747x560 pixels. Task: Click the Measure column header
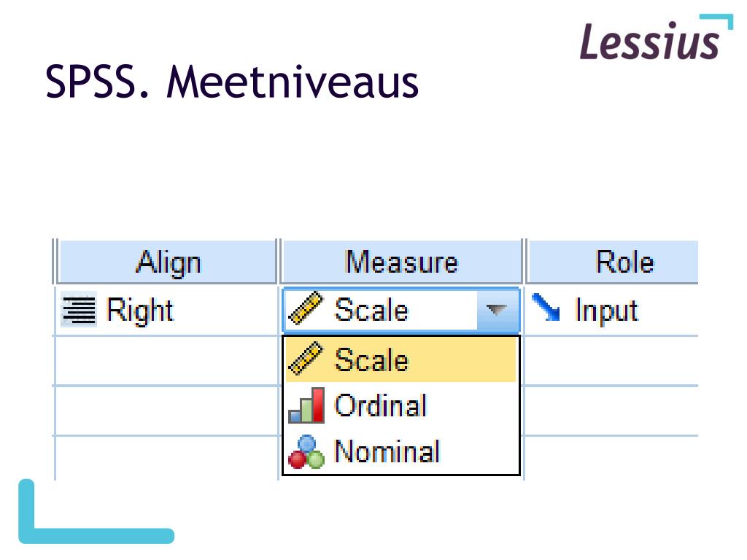[402, 262]
